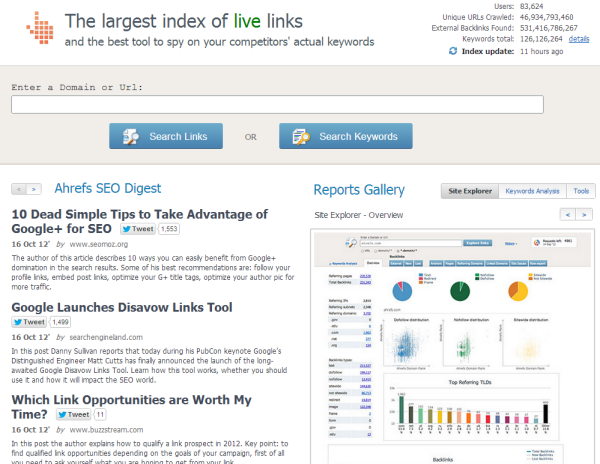Tweet the Google Disavow Links Tool article

pyautogui.click(x=29, y=322)
